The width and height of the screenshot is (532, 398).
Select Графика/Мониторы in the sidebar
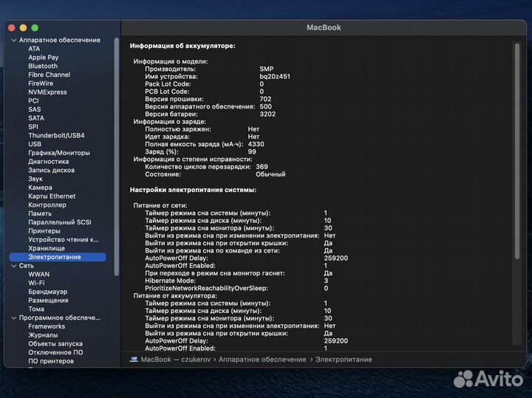(x=59, y=153)
